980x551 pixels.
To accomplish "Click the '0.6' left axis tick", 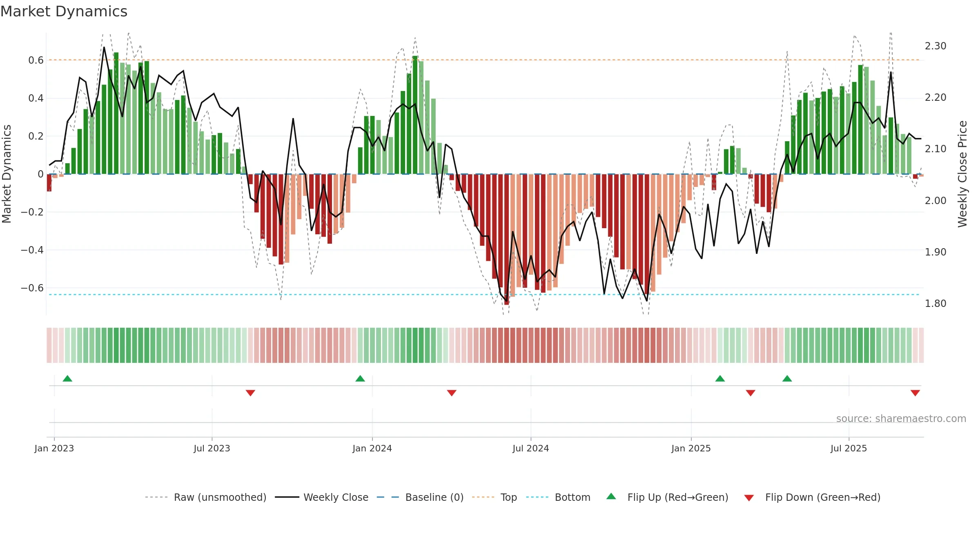I will [36, 60].
